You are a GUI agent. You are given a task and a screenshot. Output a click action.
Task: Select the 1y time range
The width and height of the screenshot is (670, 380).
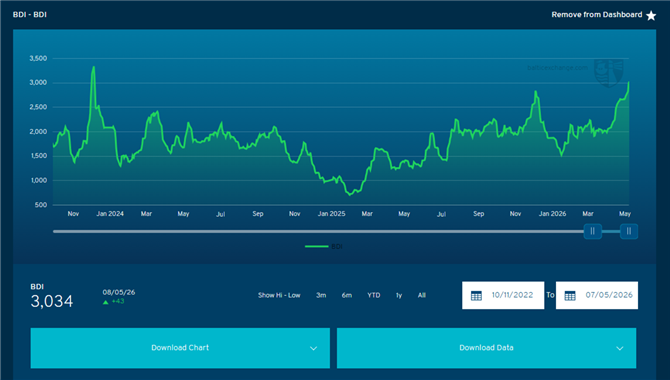[x=399, y=295]
